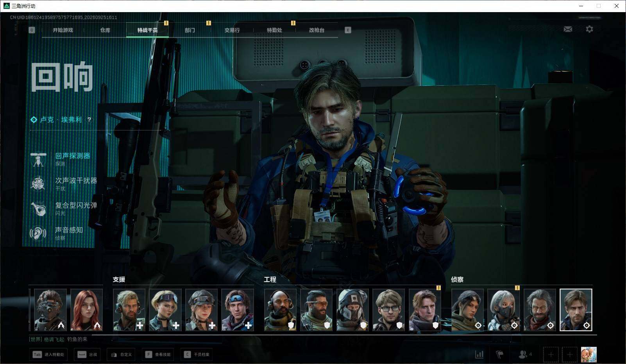Click the world chat message 钓鱼的来
The image size is (626, 364).
77,339
